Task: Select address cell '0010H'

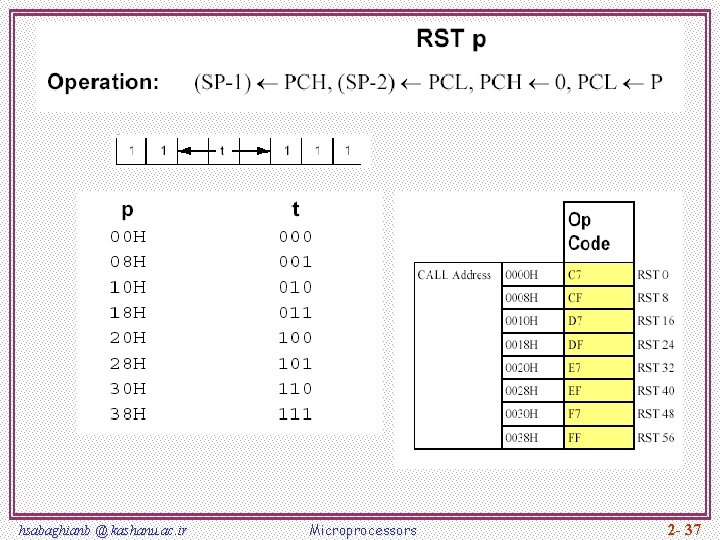Action: click(x=533, y=321)
